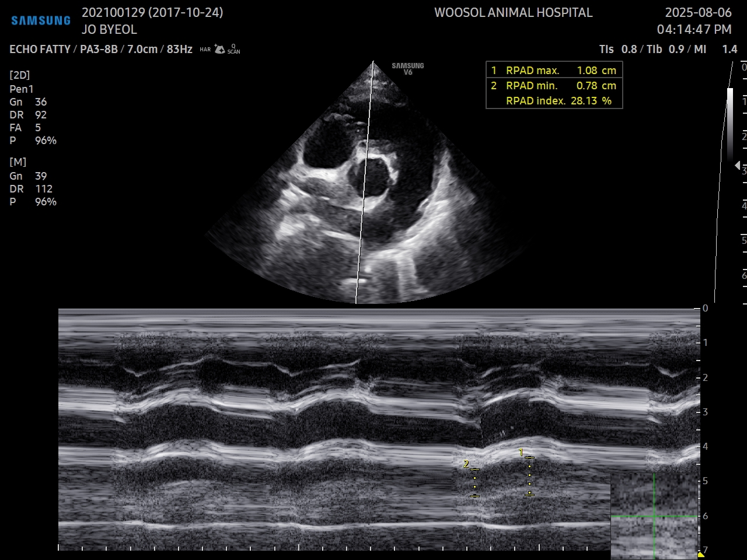
Task: Click the M-mode P 96% value
Action: pos(33,202)
